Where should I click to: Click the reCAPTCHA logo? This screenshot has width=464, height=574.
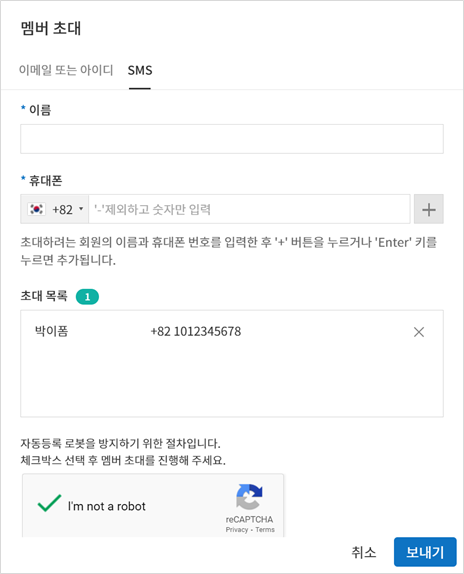tap(249, 497)
